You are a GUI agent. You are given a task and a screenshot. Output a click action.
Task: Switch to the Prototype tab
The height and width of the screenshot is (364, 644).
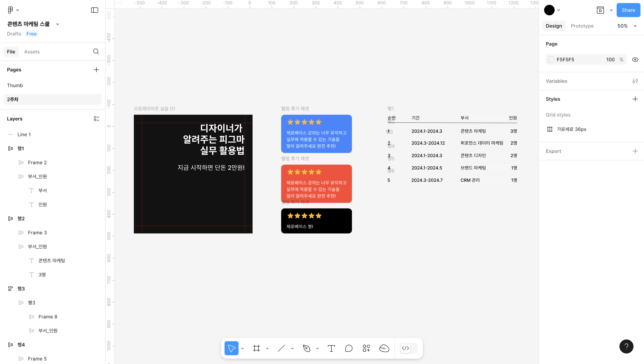click(582, 26)
